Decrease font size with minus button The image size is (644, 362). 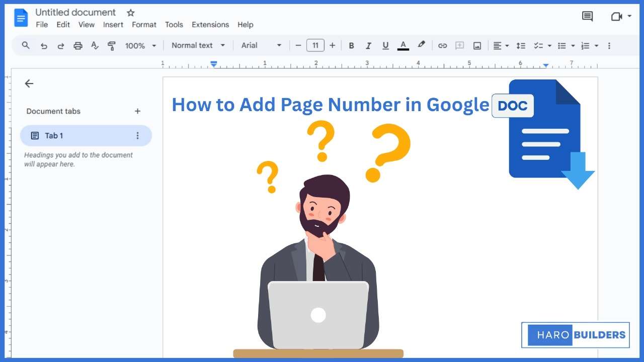point(298,46)
